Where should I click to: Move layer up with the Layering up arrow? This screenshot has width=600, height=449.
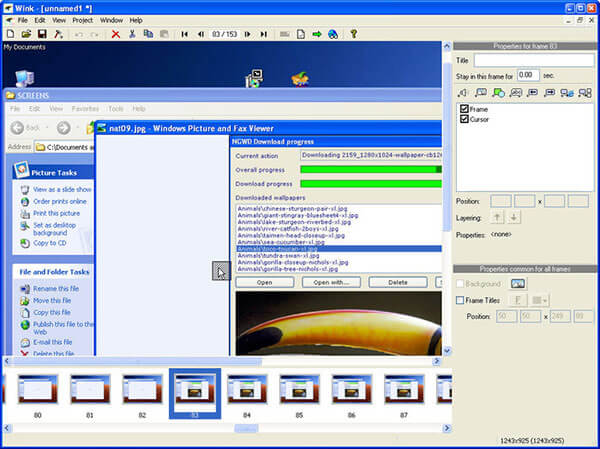pyautogui.click(x=497, y=217)
